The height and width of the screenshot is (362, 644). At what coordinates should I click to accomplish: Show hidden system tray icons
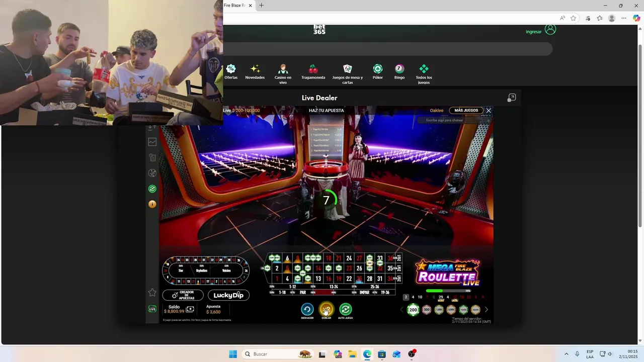coord(566,354)
